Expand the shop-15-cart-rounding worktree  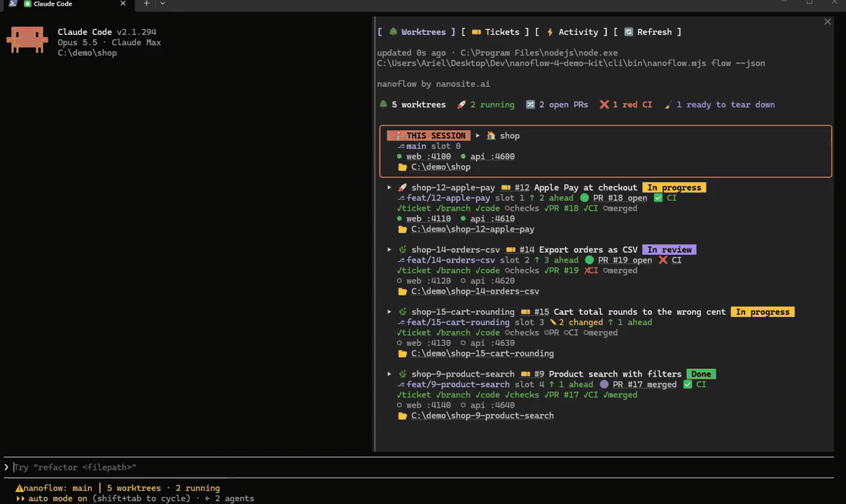coord(389,312)
